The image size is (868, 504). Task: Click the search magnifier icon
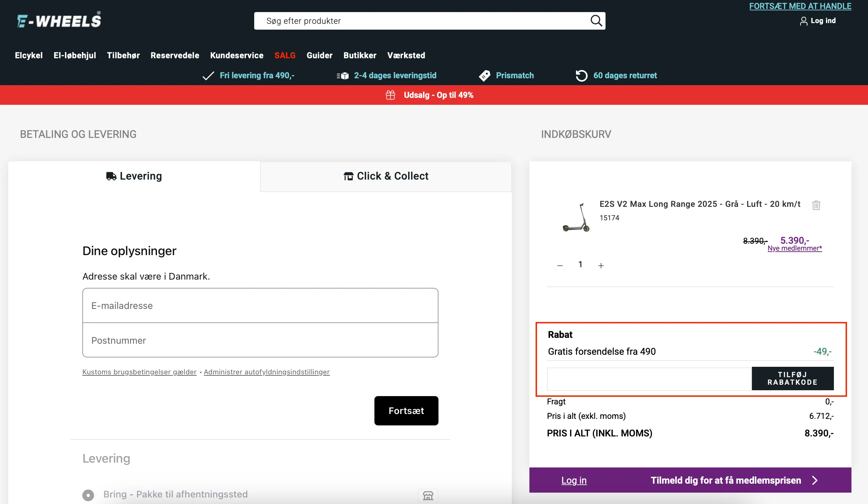coord(596,21)
